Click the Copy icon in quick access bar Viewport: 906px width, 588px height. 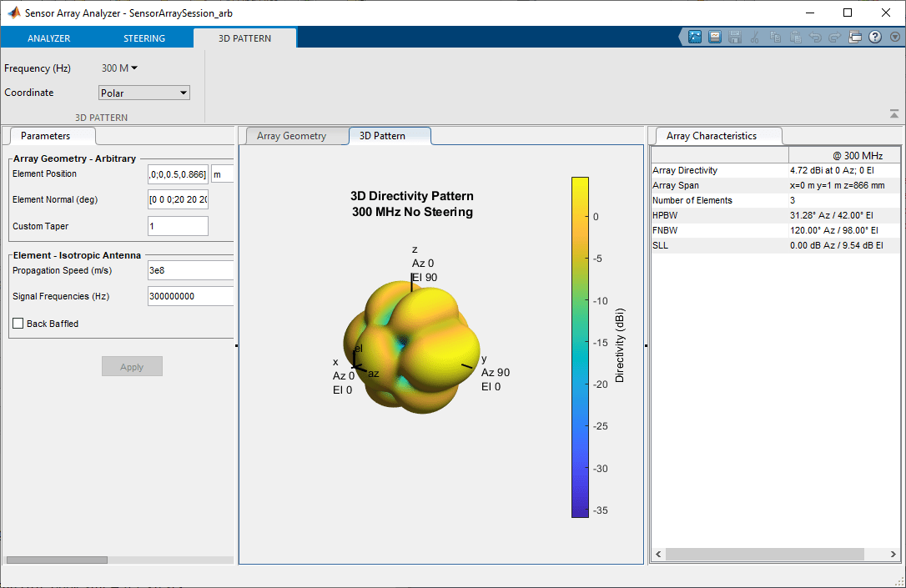[775, 38]
